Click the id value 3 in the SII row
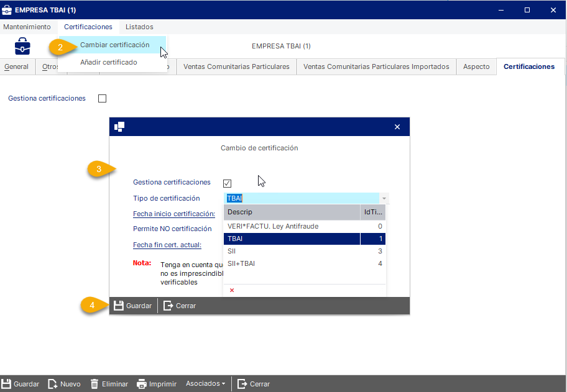The image size is (567, 392). tap(380, 251)
